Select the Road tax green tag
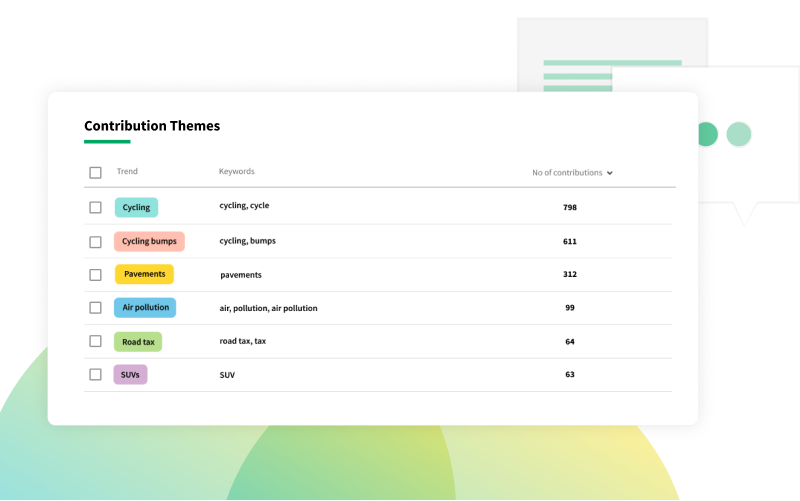Screen dimensions: 800x501 coord(138,342)
